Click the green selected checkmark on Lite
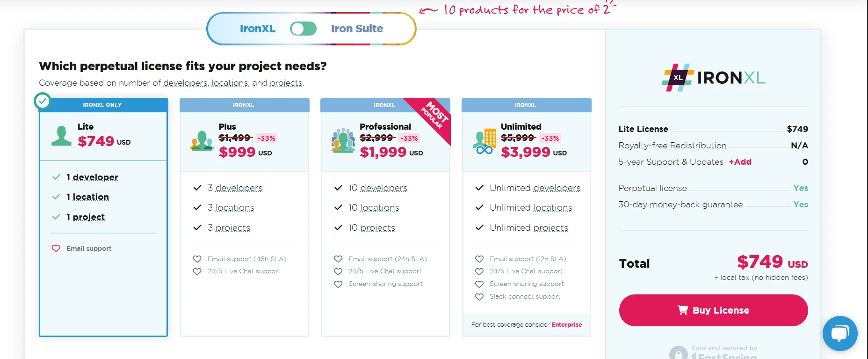This screenshot has height=359, width=868. (x=43, y=101)
